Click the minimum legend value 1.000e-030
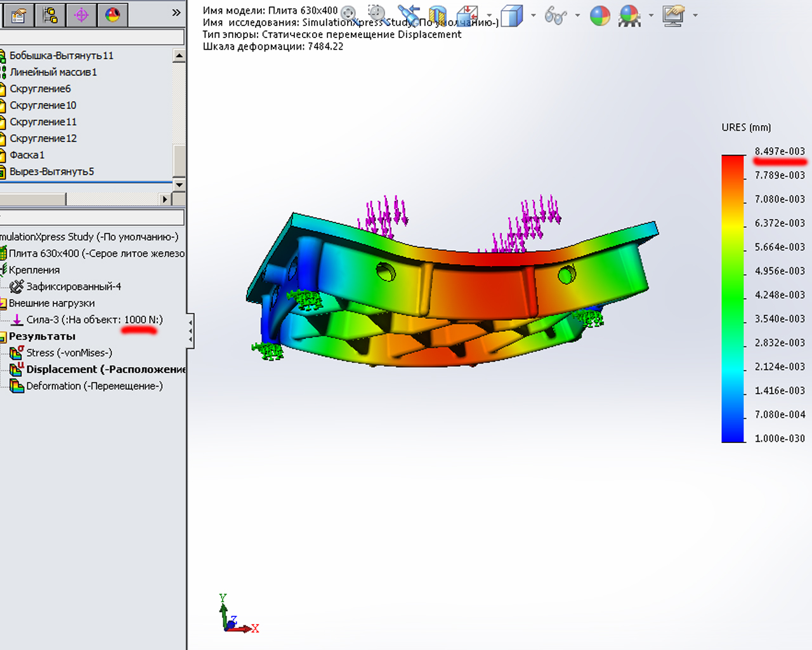This screenshot has height=650, width=812. click(x=780, y=438)
